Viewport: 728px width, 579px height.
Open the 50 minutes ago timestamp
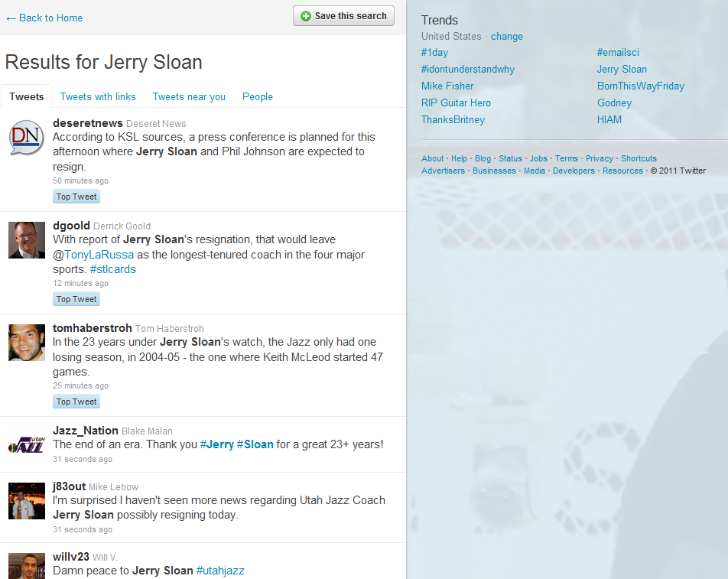(80, 181)
